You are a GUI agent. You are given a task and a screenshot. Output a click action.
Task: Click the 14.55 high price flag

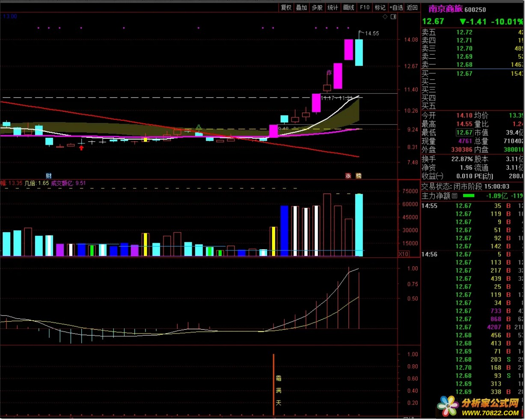[x=371, y=33]
